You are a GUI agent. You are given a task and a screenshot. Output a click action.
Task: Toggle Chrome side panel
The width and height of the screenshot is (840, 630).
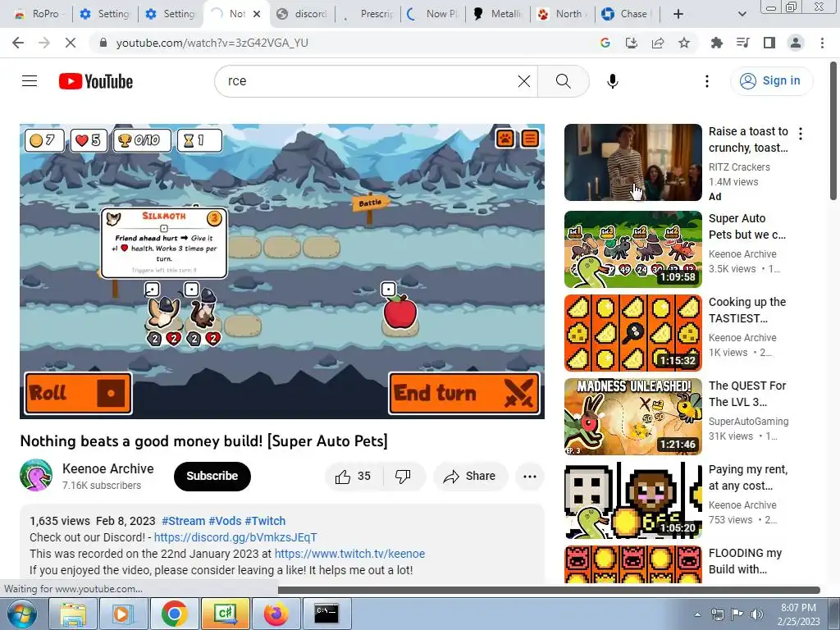(769, 43)
